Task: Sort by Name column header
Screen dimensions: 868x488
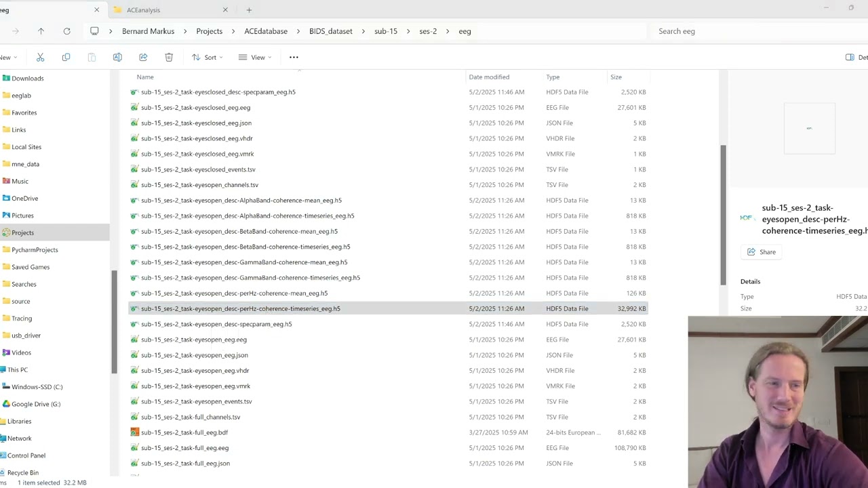Action: tap(145, 77)
